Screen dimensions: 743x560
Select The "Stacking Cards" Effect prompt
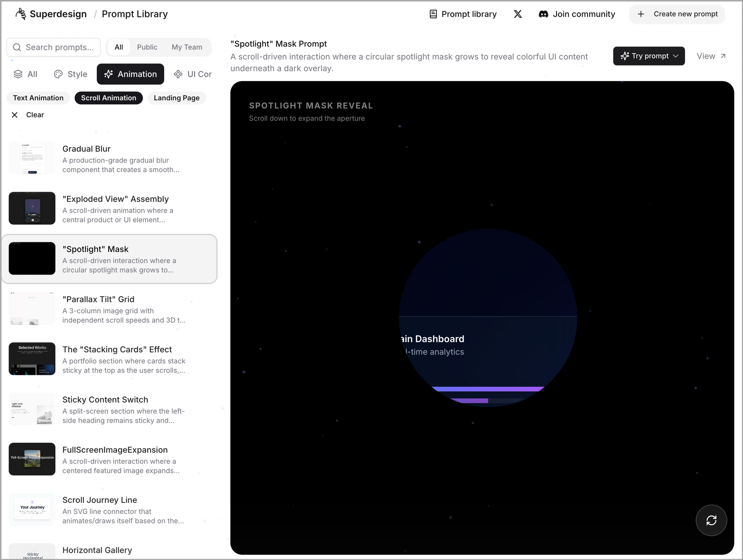pos(117,350)
